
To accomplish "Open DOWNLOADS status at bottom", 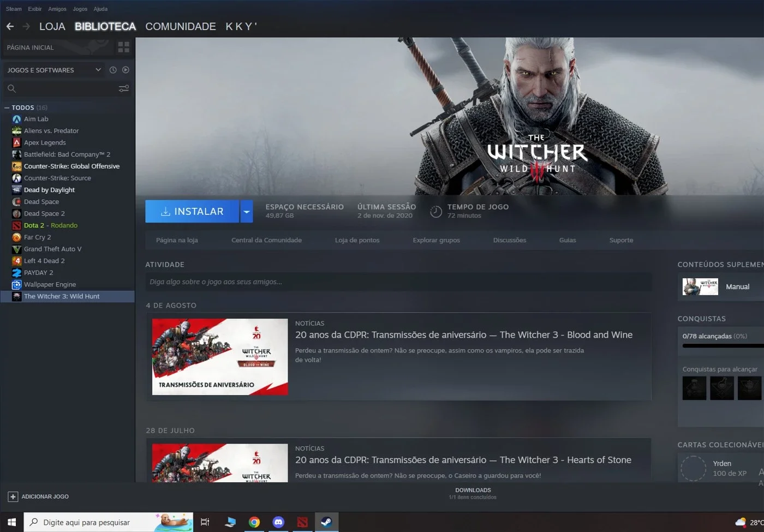I will (473, 493).
